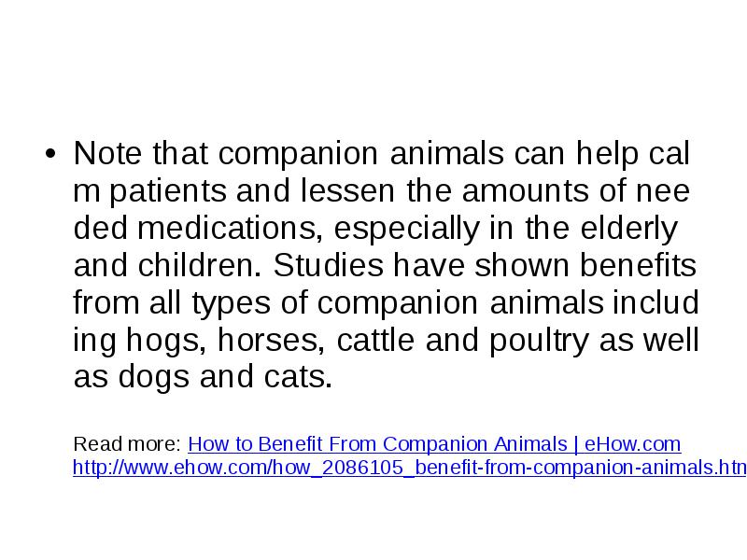Image resolution: width=747 pixels, height=560 pixels.
Task: Click the word 'amounts' in the second line
Action: click(x=525, y=191)
